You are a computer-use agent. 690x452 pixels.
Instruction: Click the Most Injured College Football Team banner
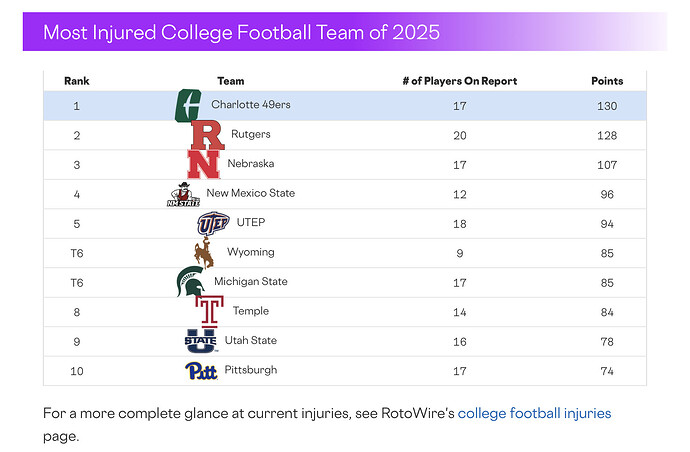pyautogui.click(x=345, y=32)
